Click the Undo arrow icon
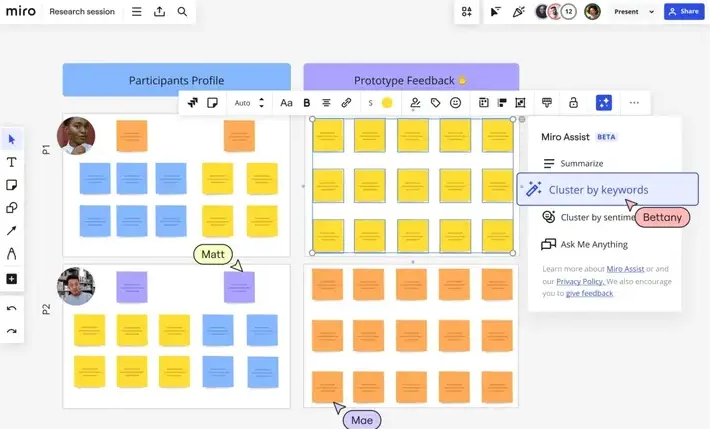Viewport: 710px width, 429px height. coord(12,309)
